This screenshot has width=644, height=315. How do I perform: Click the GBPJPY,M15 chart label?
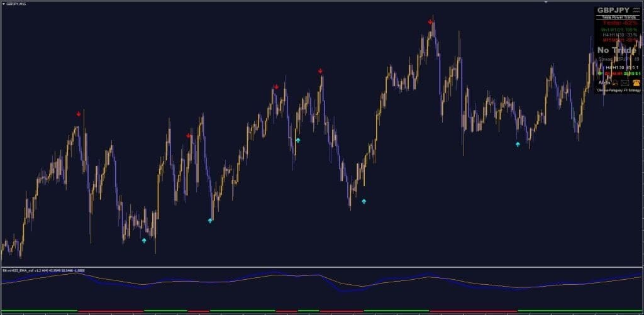click(x=16, y=4)
